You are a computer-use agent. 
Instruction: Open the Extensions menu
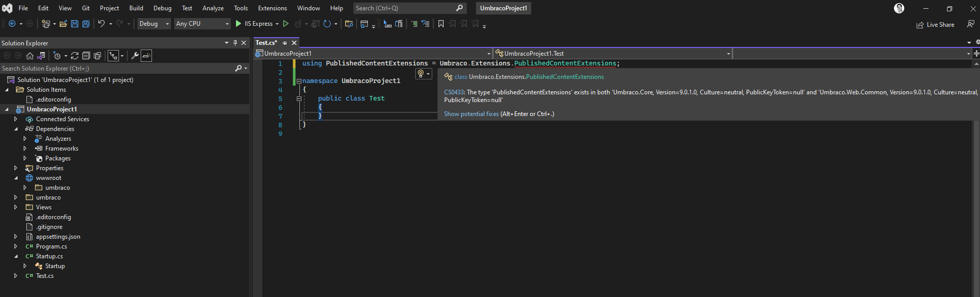[272, 8]
